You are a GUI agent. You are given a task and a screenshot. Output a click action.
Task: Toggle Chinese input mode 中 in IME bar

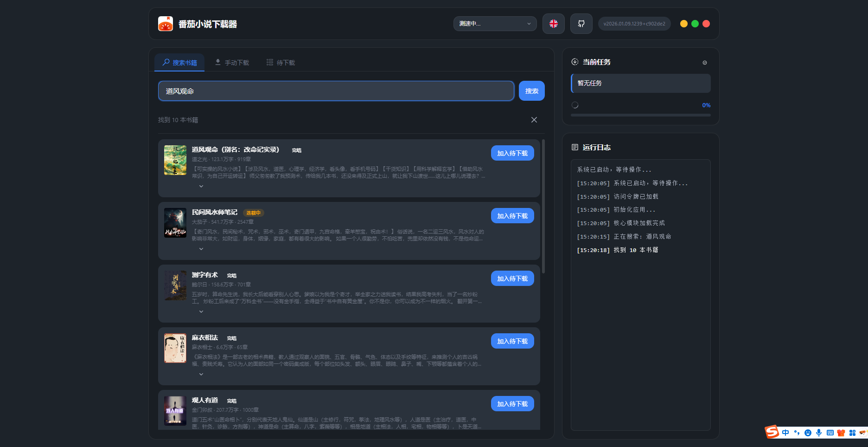click(785, 433)
